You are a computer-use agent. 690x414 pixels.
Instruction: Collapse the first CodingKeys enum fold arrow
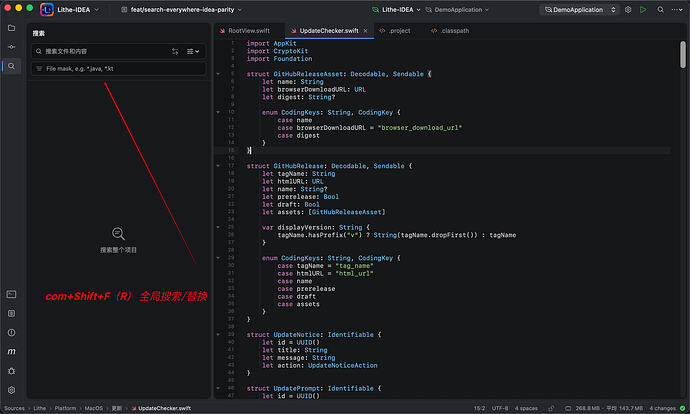(x=218, y=112)
